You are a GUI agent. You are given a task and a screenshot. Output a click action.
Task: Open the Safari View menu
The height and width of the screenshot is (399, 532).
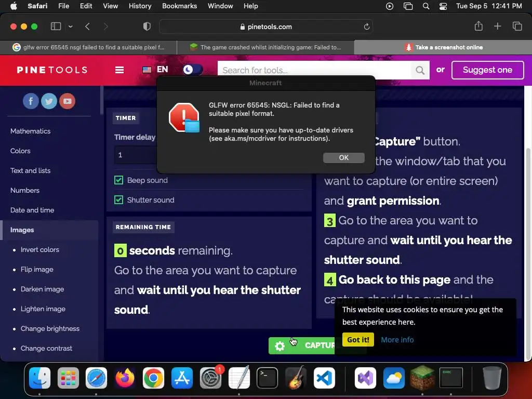(x=110, y=6)
